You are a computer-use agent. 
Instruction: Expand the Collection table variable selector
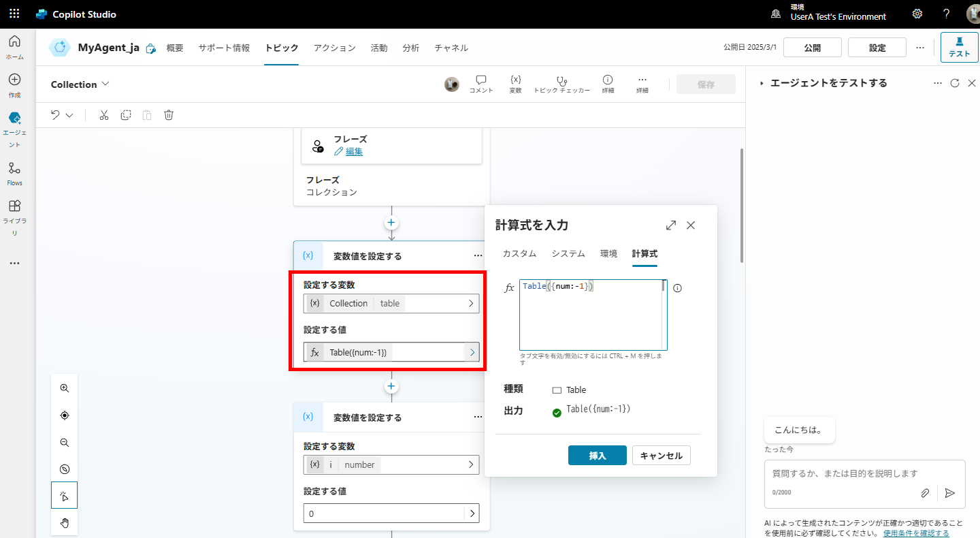tap(472, 303)
